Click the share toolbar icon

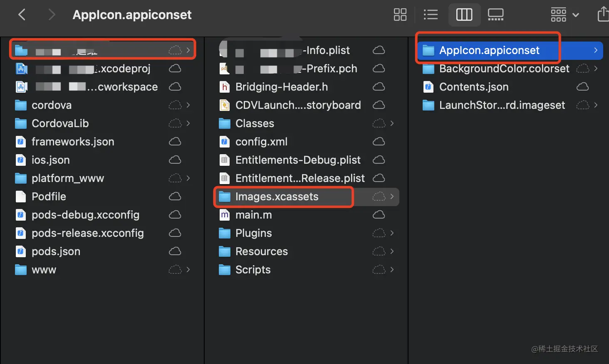[603, 14]
